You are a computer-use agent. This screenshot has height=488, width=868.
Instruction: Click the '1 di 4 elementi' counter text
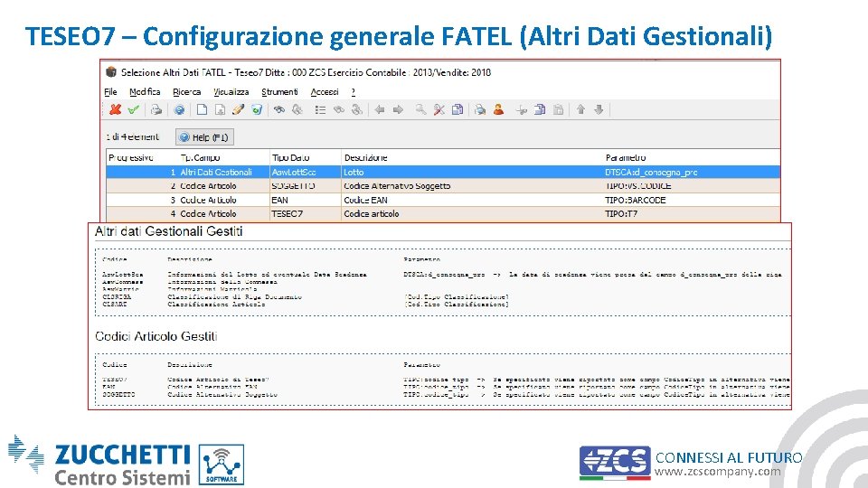(132, 136)
